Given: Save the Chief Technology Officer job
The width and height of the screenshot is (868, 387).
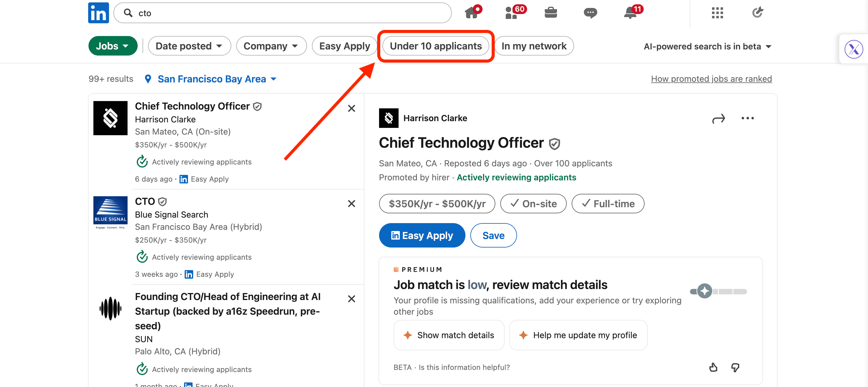Looking at the screenshot, I should [493, 235].
